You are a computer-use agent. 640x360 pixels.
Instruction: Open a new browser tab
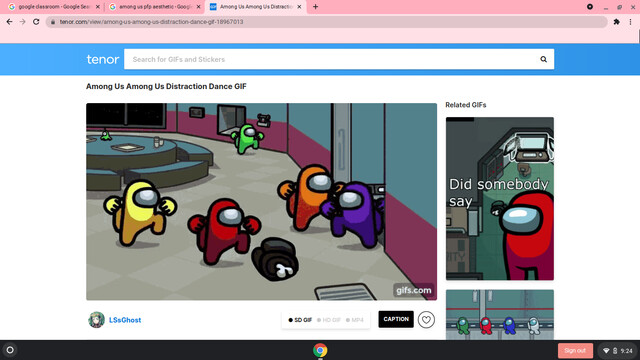pyautogui.click(x=316, y=7)
